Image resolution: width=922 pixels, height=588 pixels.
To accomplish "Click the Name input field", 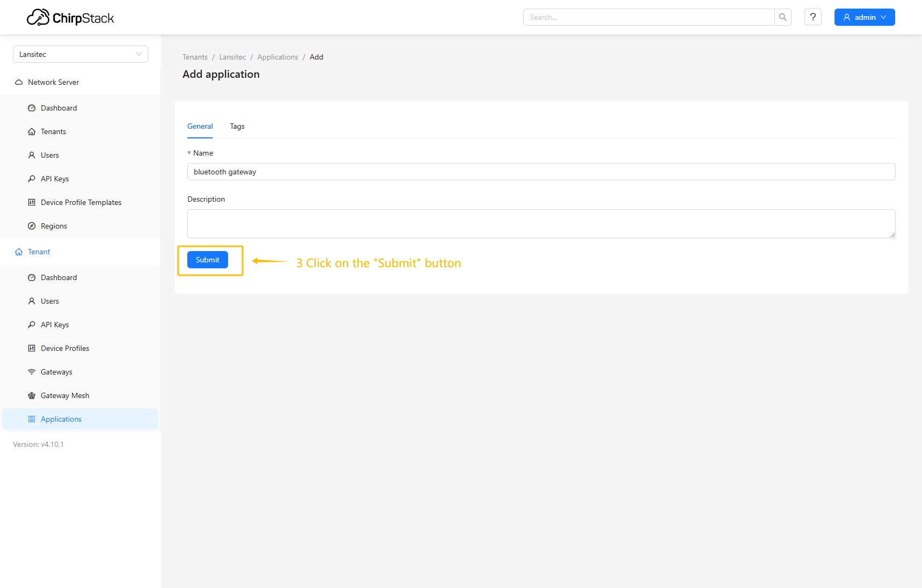I will coord(541,172).
